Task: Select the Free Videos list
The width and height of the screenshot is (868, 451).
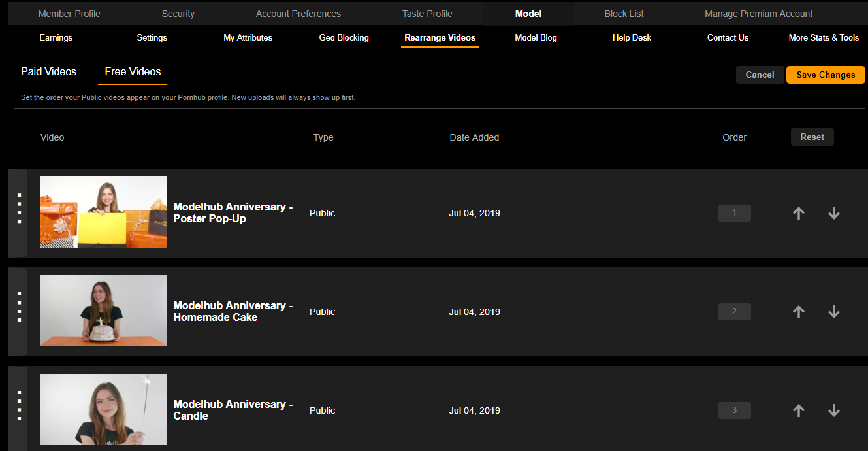Action: tap(133, 71)
